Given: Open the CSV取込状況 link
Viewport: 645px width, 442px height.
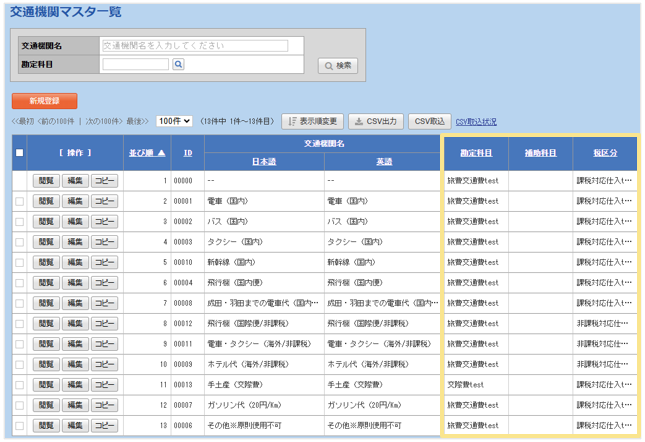Looking at the screenshot, I should [476, 122].
